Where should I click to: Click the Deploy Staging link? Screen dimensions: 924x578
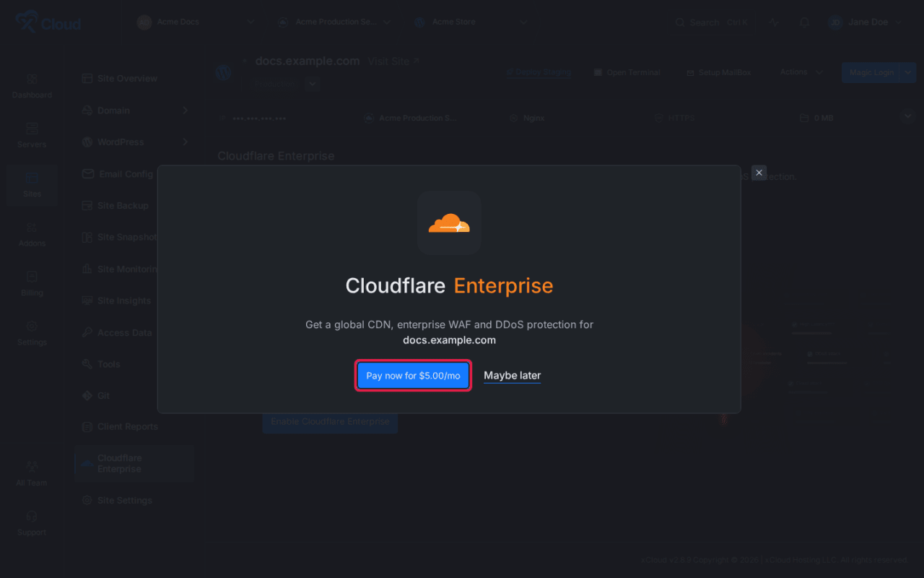pyautogui.click(x=539, y=72)
